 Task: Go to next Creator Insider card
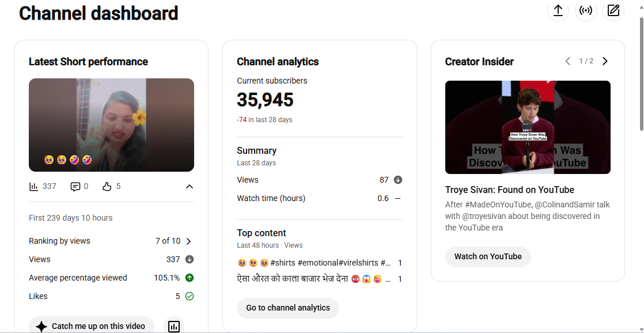(x=605, y=61)
